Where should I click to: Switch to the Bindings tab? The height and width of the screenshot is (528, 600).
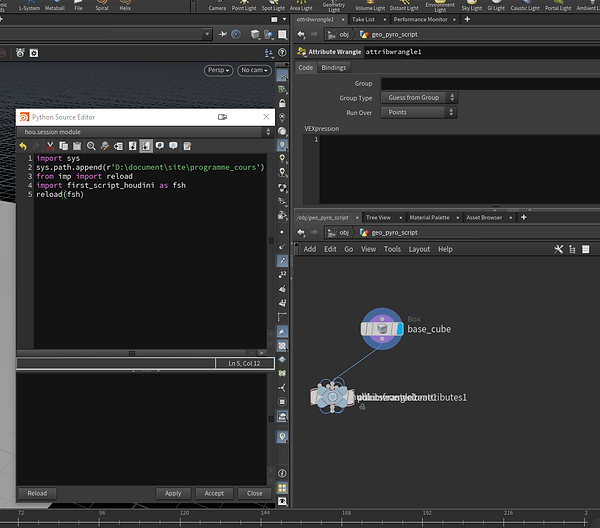[334, 68]
